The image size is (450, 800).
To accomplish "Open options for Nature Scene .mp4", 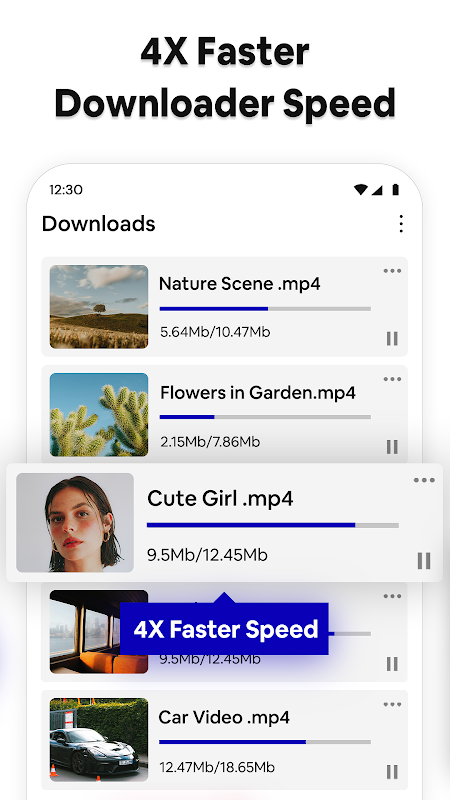I will (x=392, y=271).
